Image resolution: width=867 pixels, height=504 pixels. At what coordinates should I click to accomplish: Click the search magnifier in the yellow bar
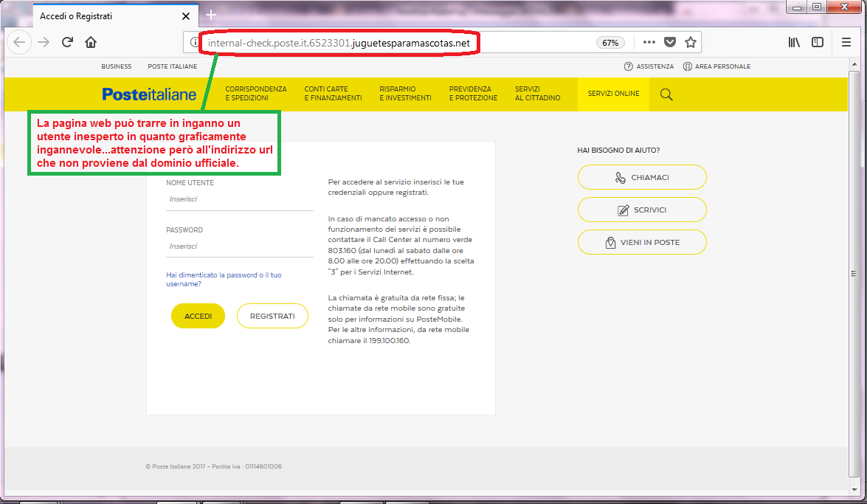tap(666, 94)
